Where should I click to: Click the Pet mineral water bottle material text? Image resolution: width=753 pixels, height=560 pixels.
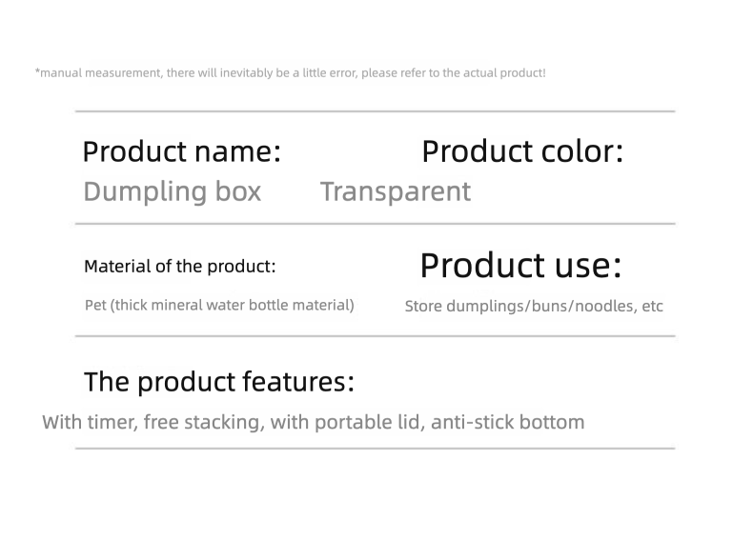[x=219, y=306]
